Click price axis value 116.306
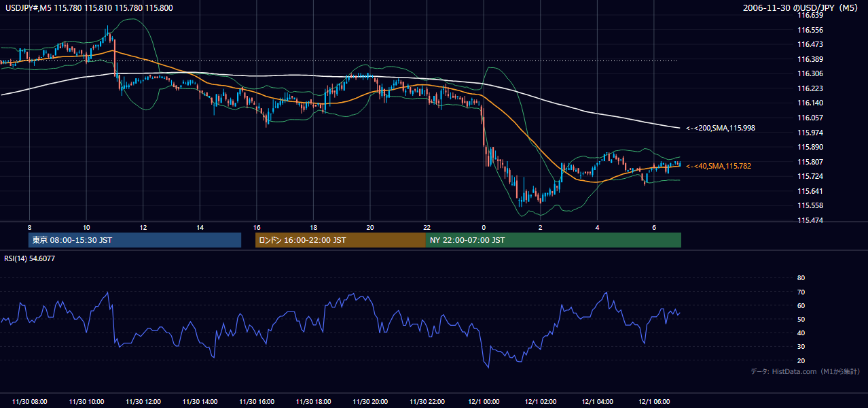The width and height of the screenshot is (868, 408). tap(810, 73)
